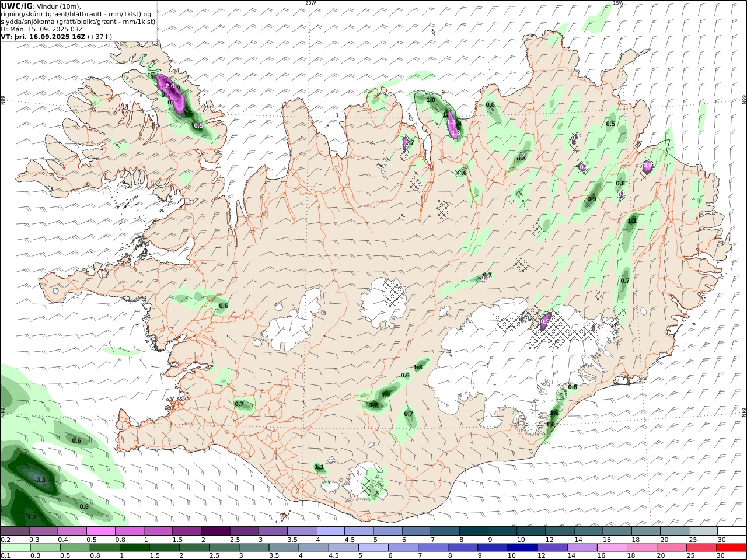
Task: Pick the white 30+ swatch in top legend
Action: coord(732,531)
